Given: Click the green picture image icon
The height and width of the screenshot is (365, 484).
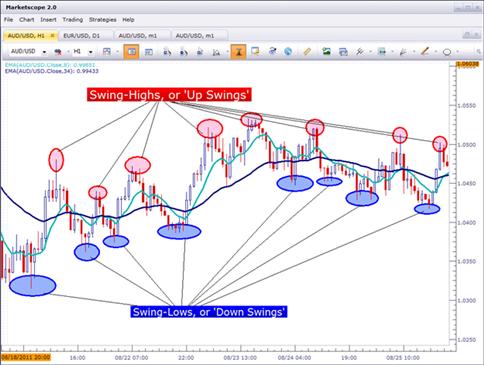Looking at the screenshot, I should [x=326, y=51].
